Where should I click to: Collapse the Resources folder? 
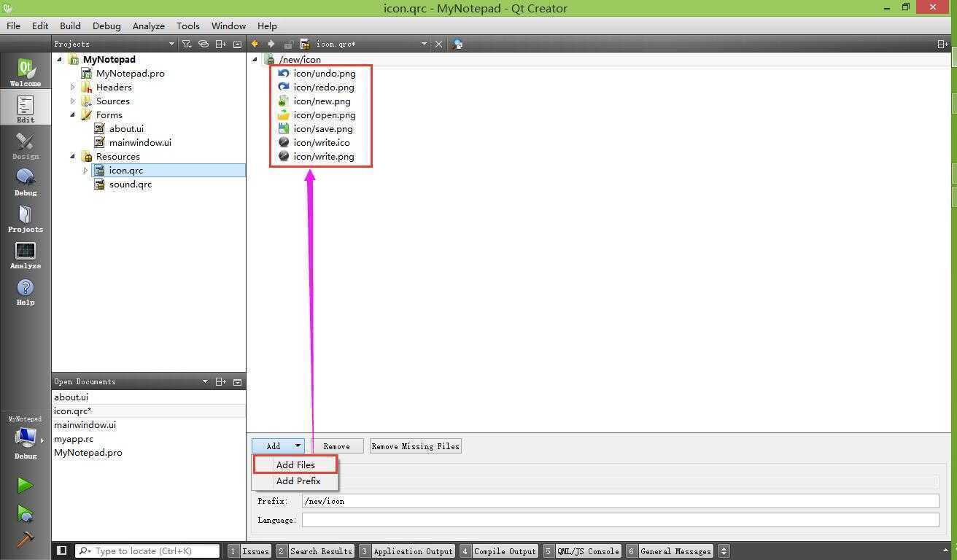point(73,156)
